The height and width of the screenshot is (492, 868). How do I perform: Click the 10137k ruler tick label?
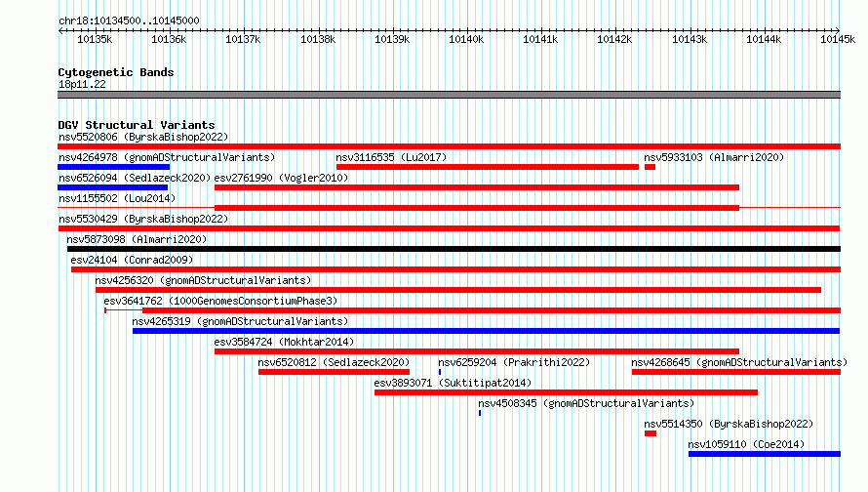243,39
